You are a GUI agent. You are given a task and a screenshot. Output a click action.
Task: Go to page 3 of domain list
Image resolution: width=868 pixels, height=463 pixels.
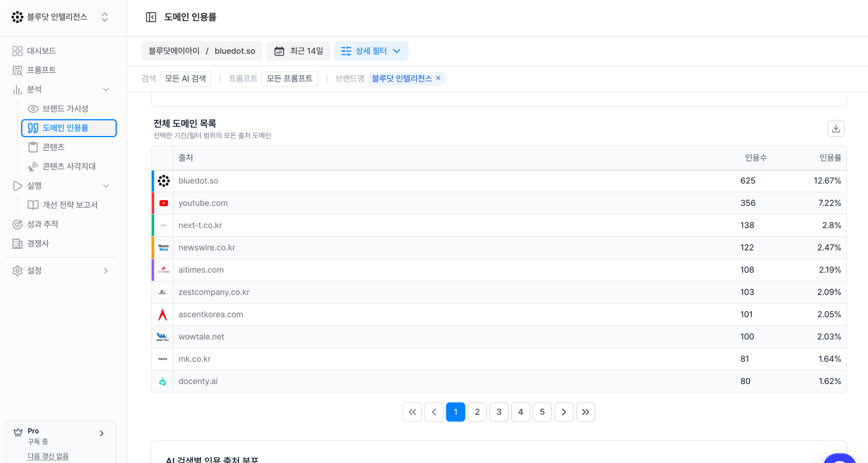pyautogui.click(x=499, y=412)
